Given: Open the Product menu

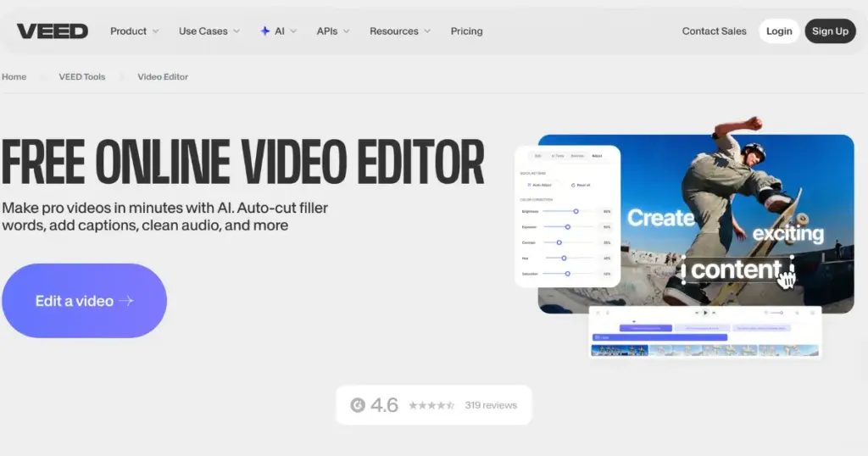Looking at the screenshot, I should click(128, 31).
